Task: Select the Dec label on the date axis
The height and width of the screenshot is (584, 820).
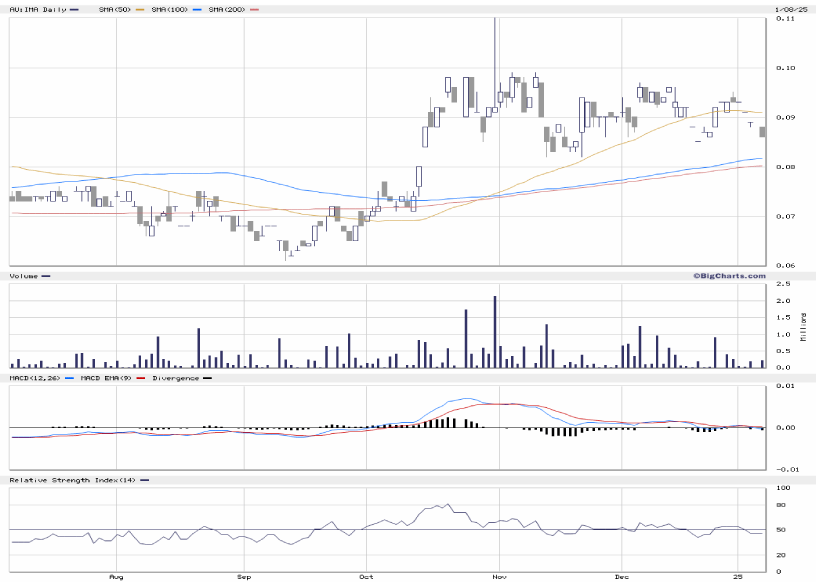Action: pos(620,578)
